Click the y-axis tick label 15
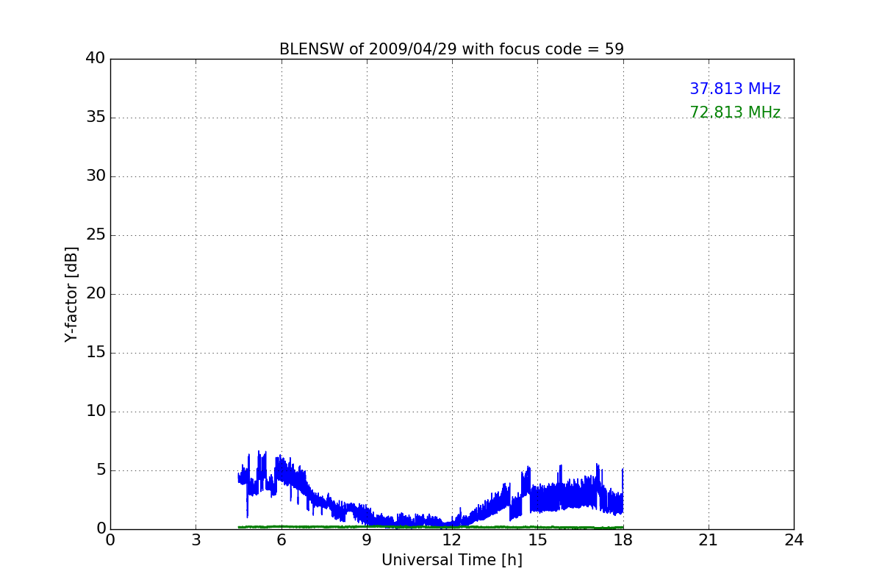The image size is (882, 588). (96, 353)
